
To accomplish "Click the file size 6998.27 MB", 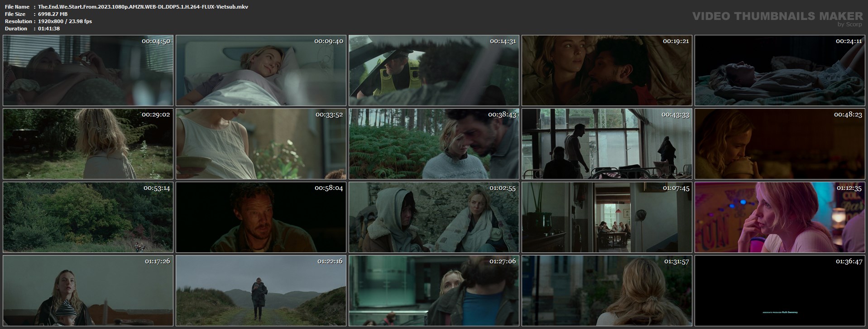I will (x=53, y=14).
